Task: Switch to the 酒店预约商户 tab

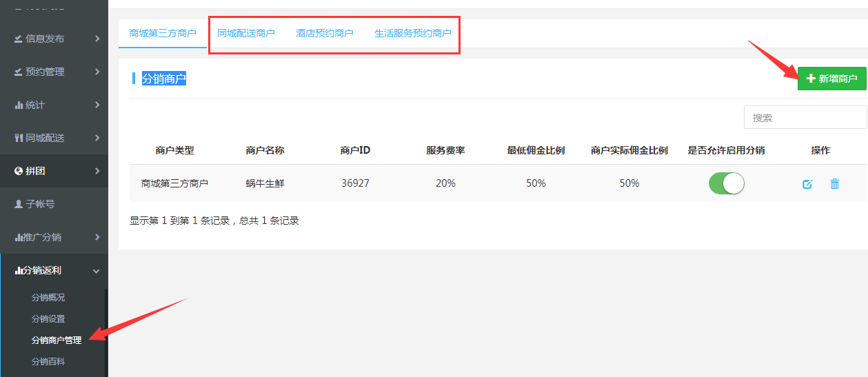Action: click(x=324, y=33)
